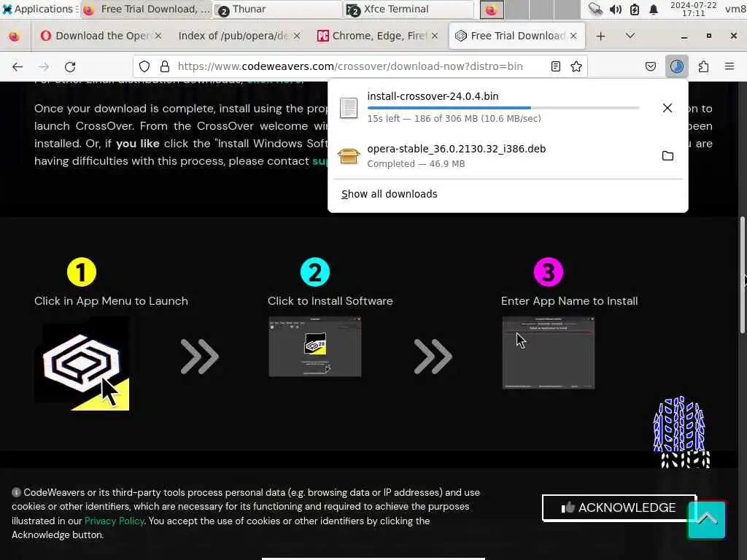Click the Enter App Name step screenshot

coord(549,353)
